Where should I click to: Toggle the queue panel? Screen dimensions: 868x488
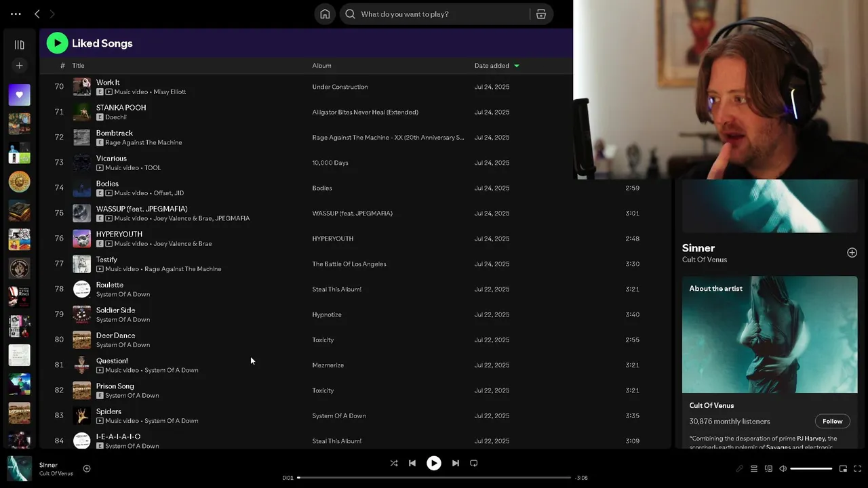753,468
